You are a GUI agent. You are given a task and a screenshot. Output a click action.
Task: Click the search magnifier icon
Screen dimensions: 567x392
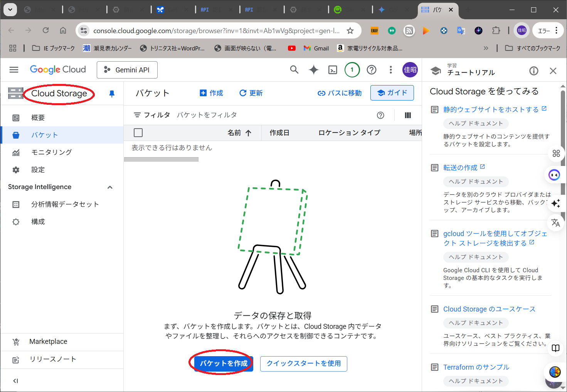(294, 70)
